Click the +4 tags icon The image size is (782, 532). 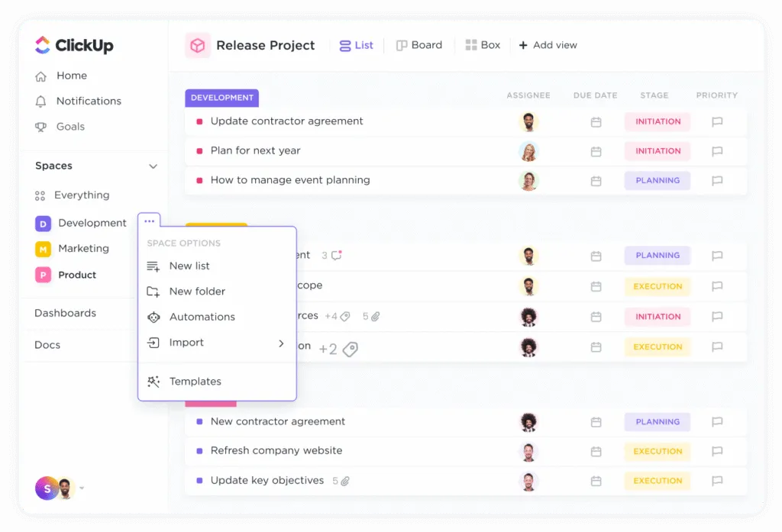345,316
